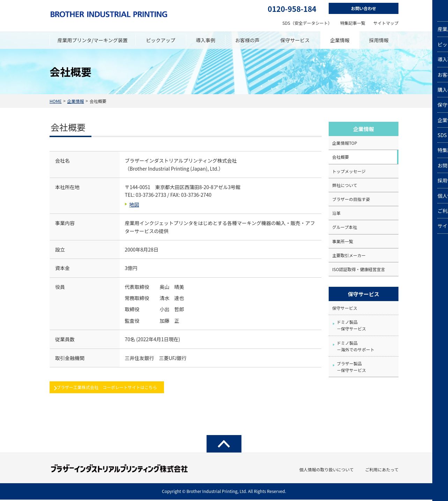Viewport: 448px width, 501px height.
Task: Open the サイトマップ header link
Action: point(386,23)
